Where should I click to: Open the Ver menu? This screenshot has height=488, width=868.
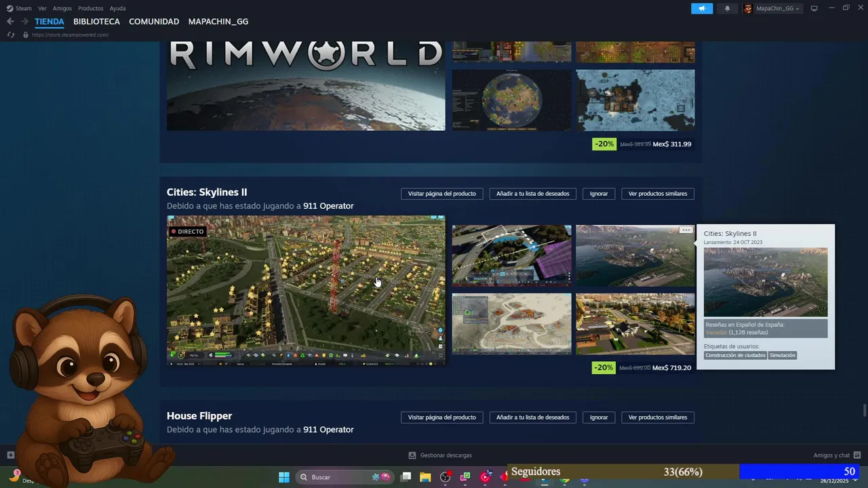42,8
